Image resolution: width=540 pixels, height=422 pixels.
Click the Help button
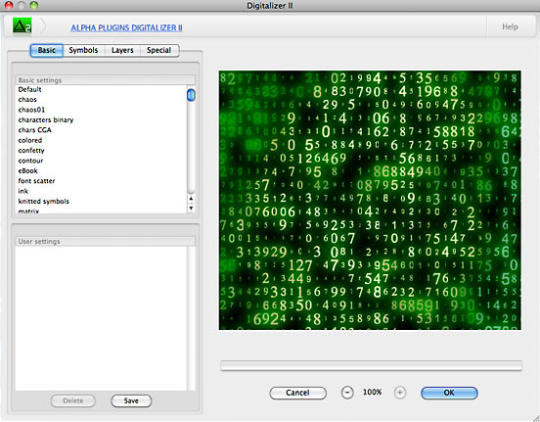tap(510, 27)
